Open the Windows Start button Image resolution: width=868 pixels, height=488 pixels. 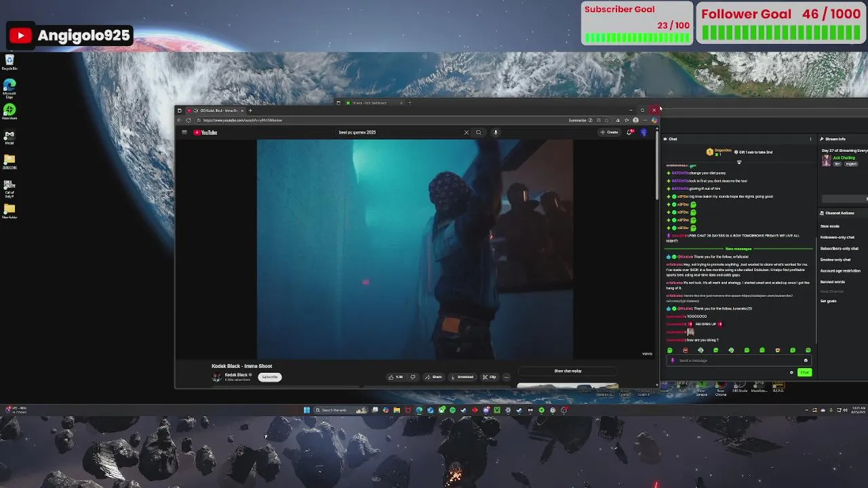coord(307,410)
